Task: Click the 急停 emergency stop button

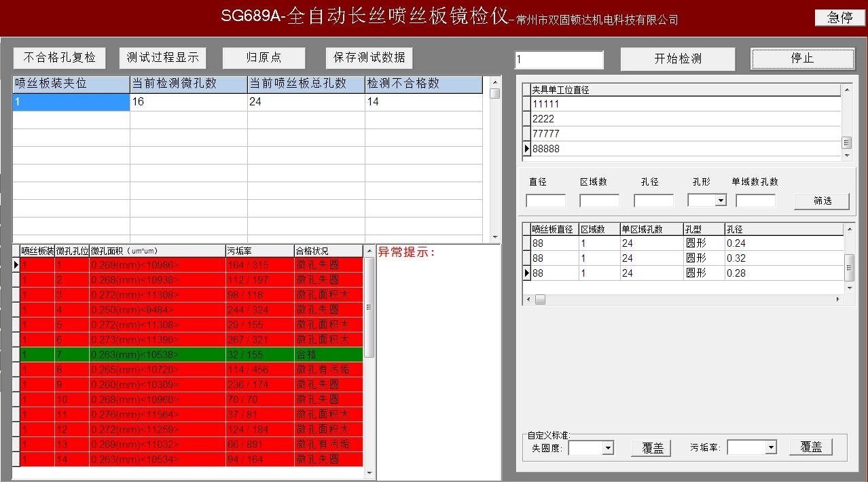Action: (839, 18)
